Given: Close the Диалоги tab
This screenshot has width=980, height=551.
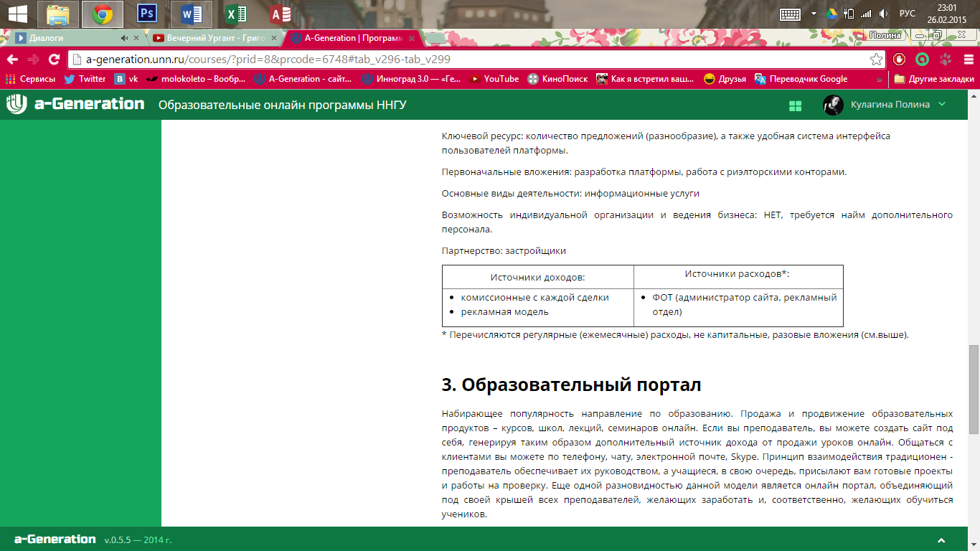Looking at the screenshot, I should pos(136,38).
